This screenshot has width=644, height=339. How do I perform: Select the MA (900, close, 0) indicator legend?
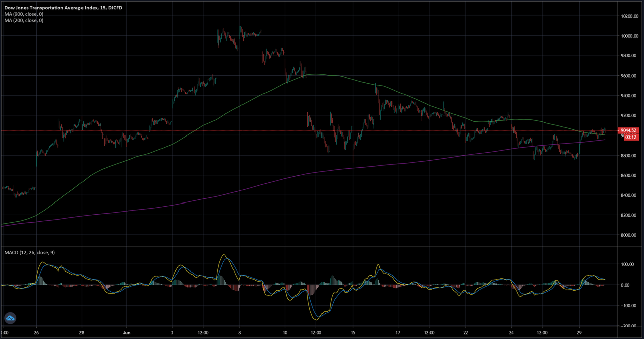24,14
